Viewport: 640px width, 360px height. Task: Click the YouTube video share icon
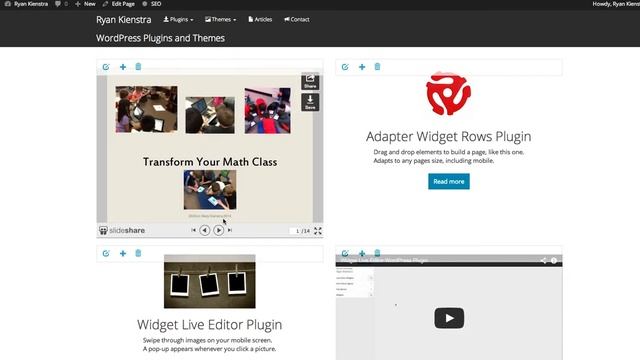(x=543, y=260)
